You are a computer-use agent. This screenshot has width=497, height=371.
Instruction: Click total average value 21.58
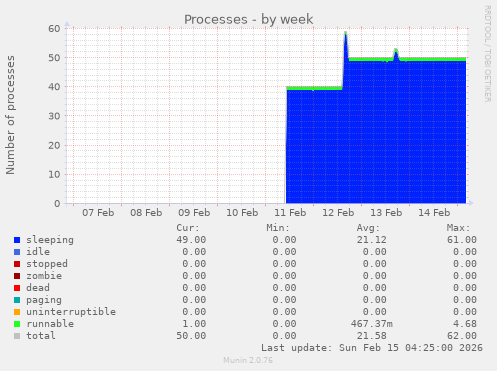click(372, 336)
